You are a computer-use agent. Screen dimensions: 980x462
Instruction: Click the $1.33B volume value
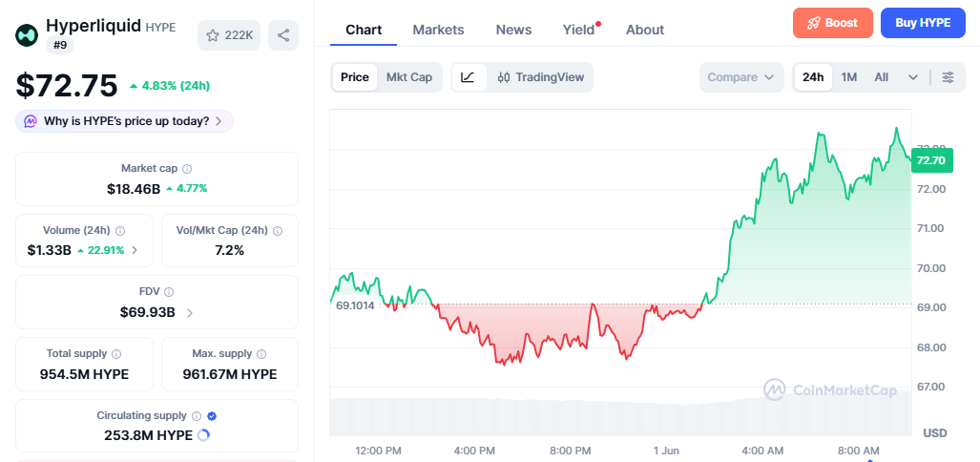click(x=50, y=250)
